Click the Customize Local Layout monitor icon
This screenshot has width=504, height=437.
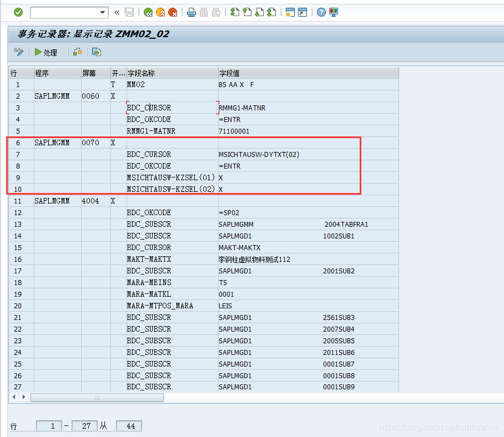[x=334, y=13]
